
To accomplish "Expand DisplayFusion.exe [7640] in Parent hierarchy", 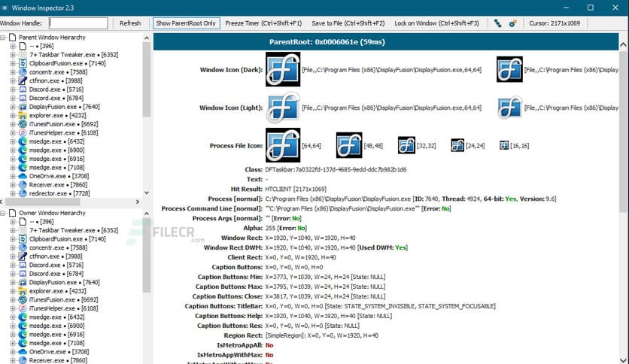I will click(13, 107).
